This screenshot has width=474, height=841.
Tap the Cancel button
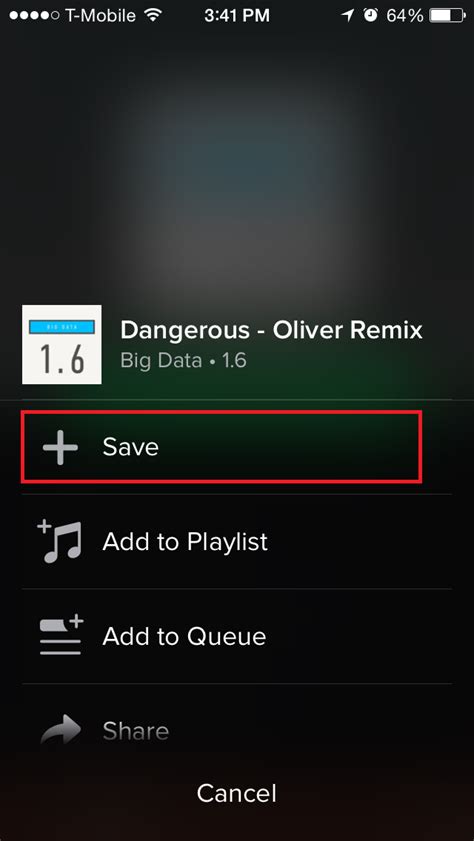pyautogui.click(x=236, y=793)
